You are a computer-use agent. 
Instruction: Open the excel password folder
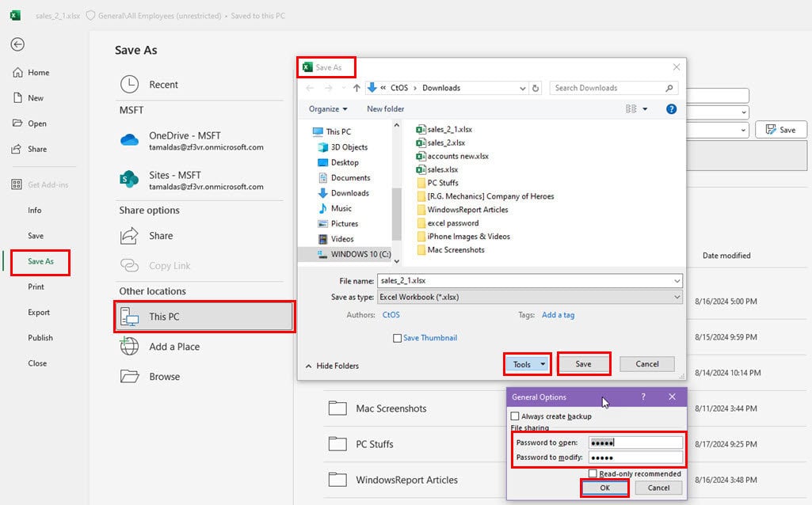pyautogui.click(x=448, y=223)
